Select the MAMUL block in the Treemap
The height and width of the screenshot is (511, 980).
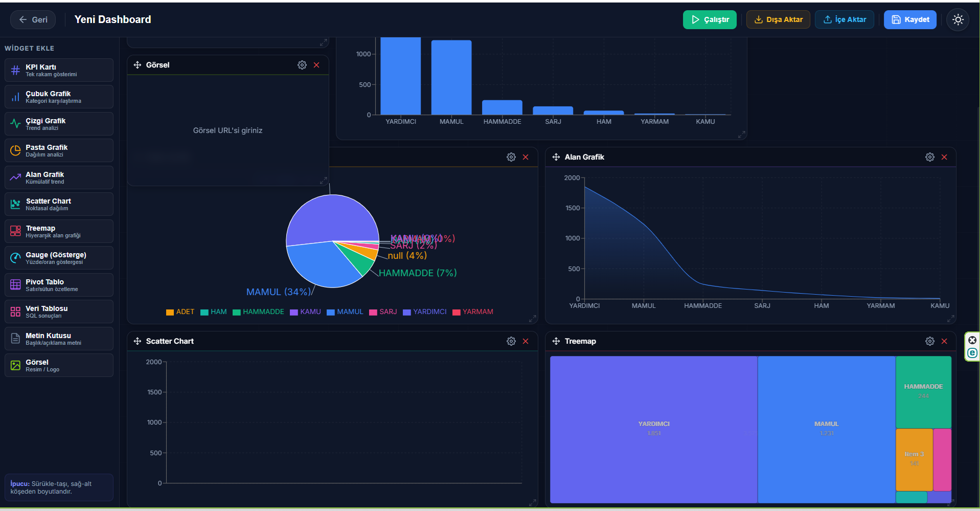[827, 429]
